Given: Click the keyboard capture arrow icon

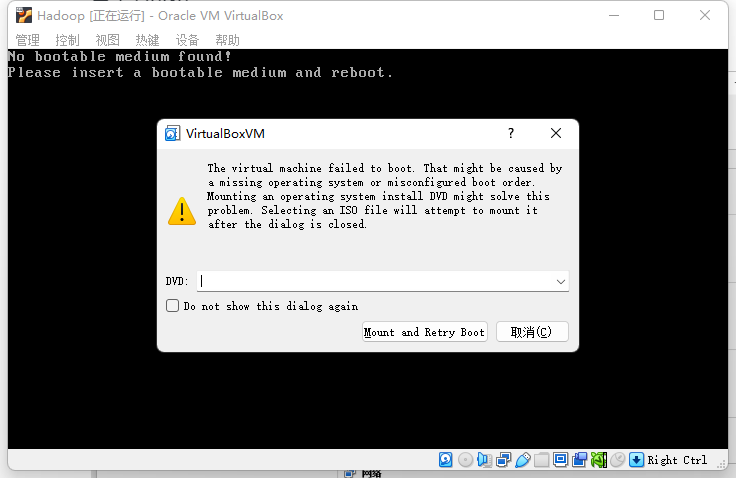Looking at the screenshot, I should coord(636,460).
